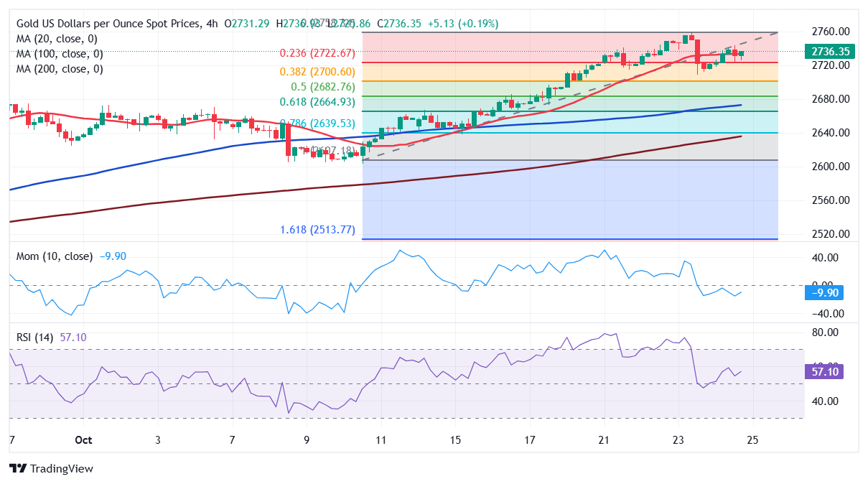Open the Mom (10, close) indicator legend
The height and width of the screenshot is (484, 868).
point(54,256)
